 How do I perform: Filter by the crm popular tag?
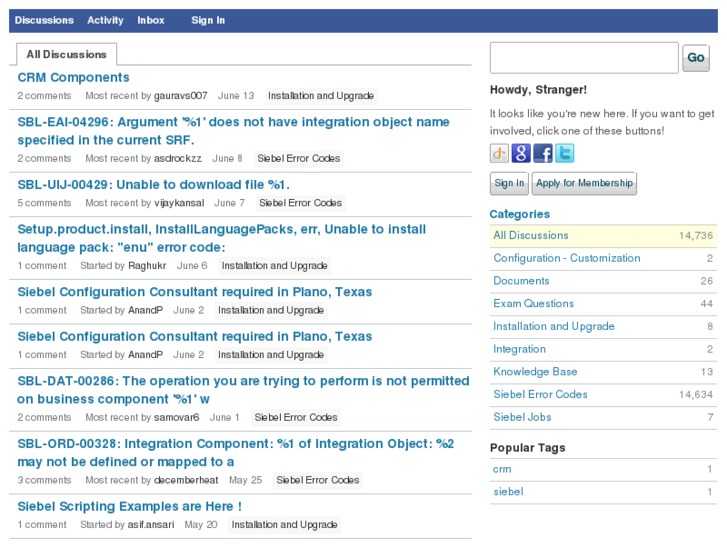click(502, 469)
